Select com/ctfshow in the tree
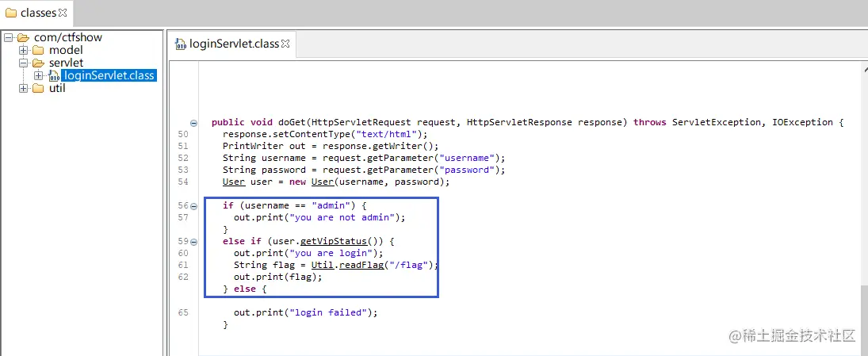The height and width of the screenshot is (356, 868). click(68, 37)
